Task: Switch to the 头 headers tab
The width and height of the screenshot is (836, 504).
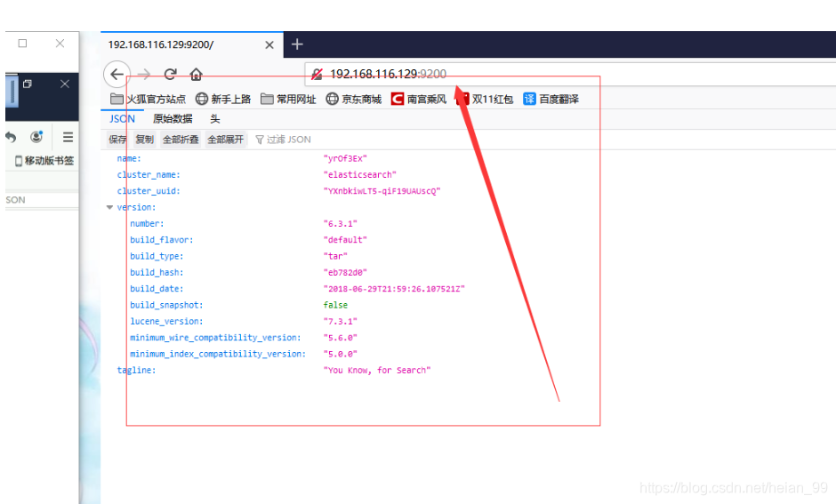Action: [215, 119]
